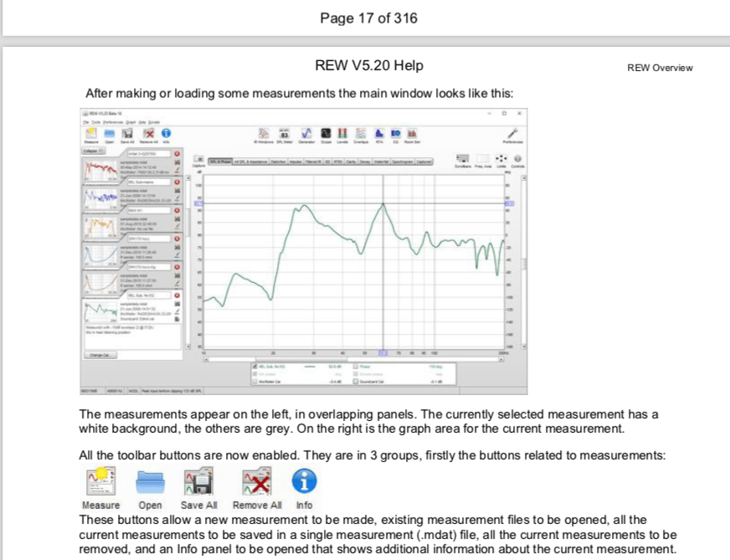The height and width of the screenshot is (560, 730).
Task: Click the Change Cal... button
Action: click(100, 355)
